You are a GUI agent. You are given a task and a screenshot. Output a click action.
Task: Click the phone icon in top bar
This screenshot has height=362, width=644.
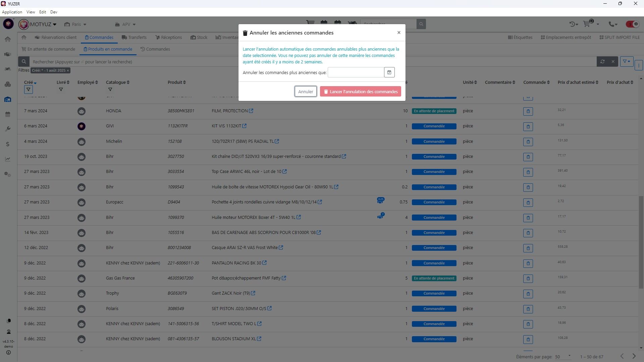[612, 24]
